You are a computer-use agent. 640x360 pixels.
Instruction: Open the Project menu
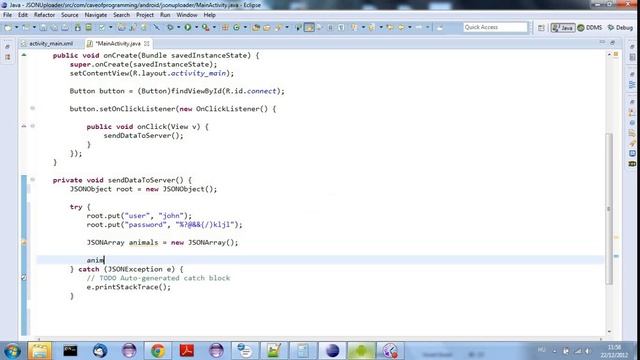(144, 15)
